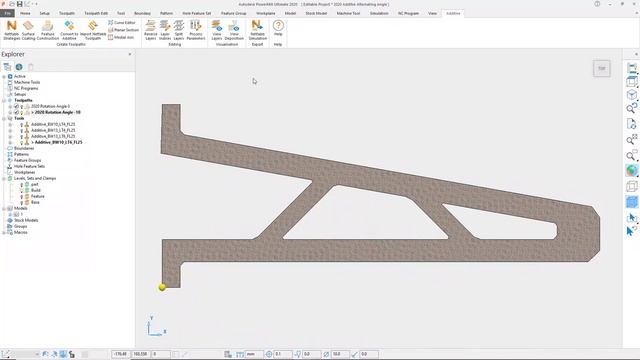Open units dropdown showing mm in status bar
Viewport: 640px width, 360px height.
[254, 354]
